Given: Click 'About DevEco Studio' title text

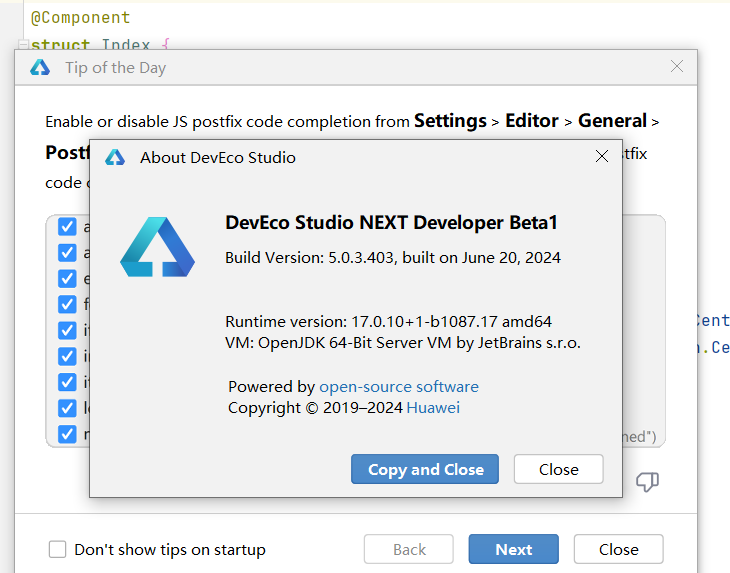Looking at the screenshot, I should pyautogui.click(x=218, y=157).
